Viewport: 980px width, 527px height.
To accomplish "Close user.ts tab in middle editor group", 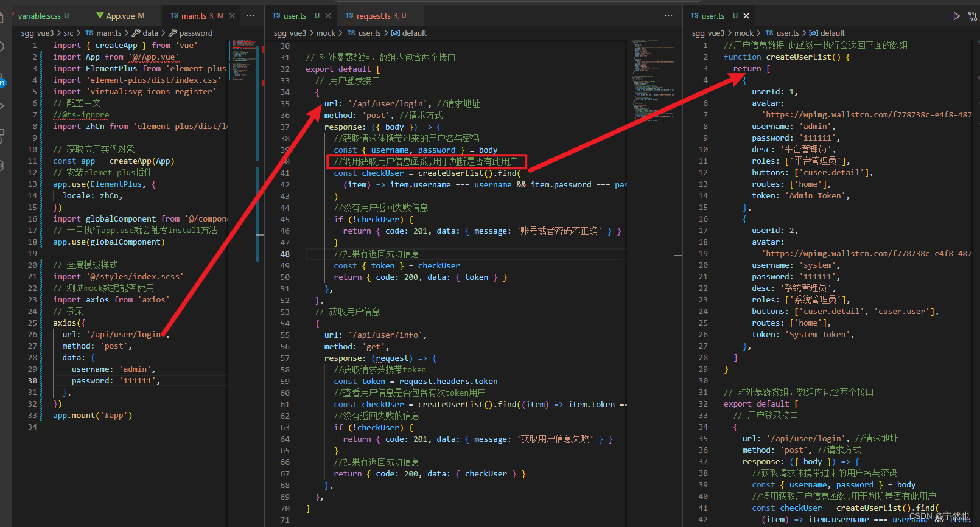I will coord(328,16).
